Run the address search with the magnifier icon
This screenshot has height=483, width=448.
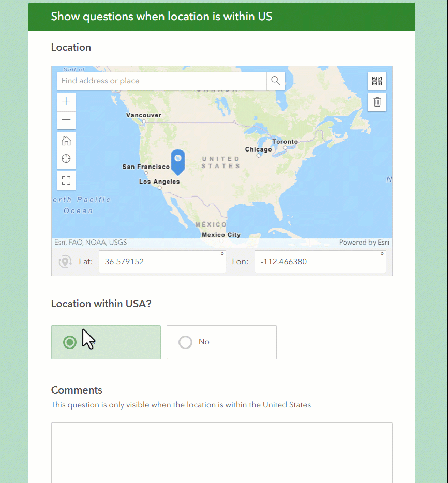click(x=276, y=81)
